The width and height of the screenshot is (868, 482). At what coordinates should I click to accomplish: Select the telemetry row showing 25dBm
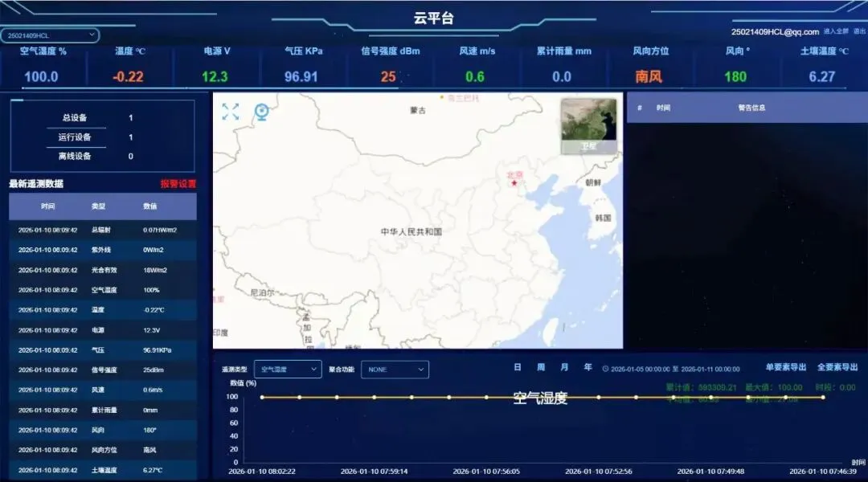[x=102, y=370]
